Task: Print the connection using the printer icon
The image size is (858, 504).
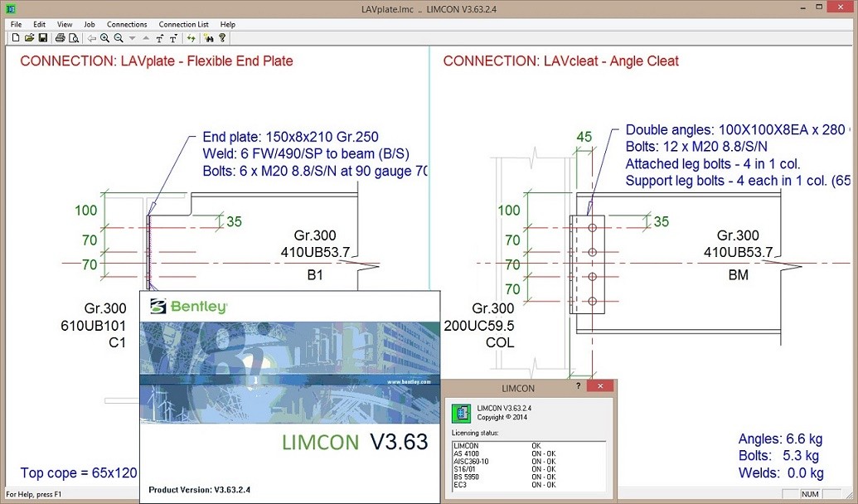Action: [61, 38]
